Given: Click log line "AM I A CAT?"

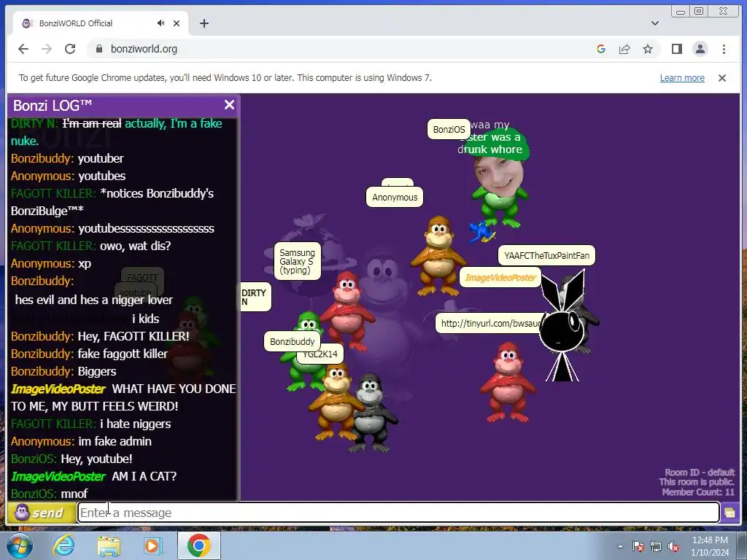Looking at the screenshot, I should pos(144,476).
